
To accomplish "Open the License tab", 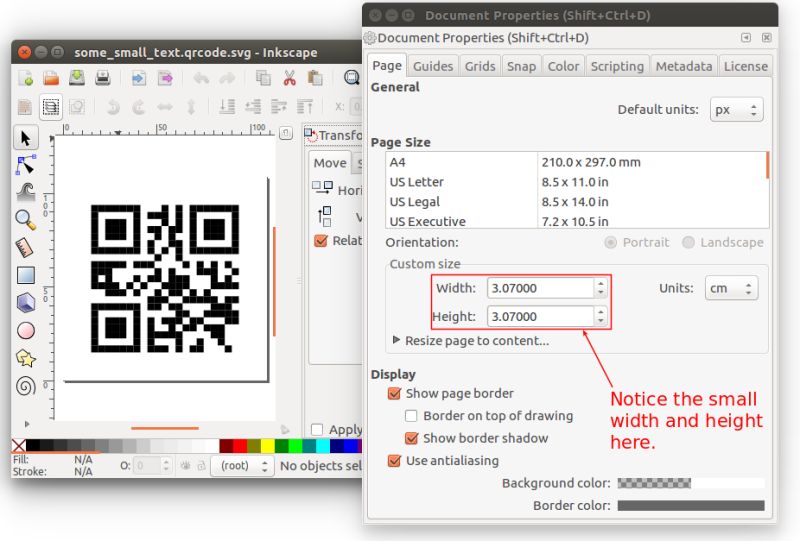I will (745, 66).
